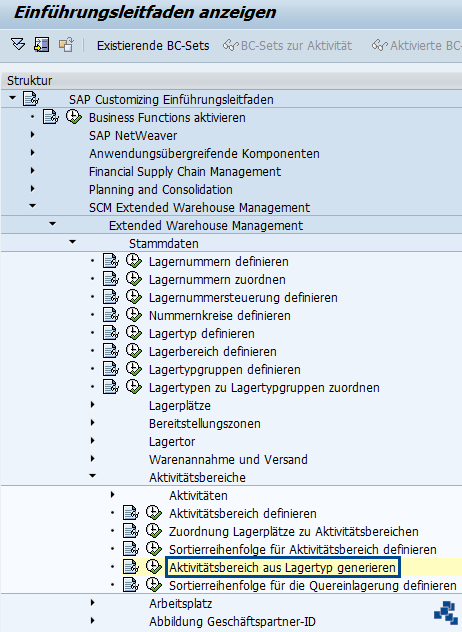Viewport: 462px width, 632px height.
Task: Collapse the SCM Extended Warehouse Management node
Action: pyautogui.click(x=33, y=206)
